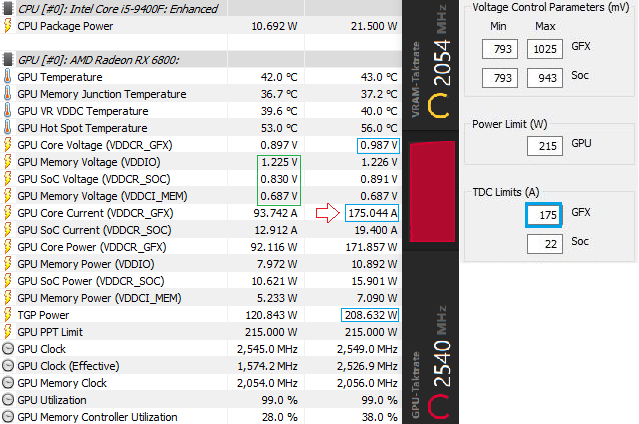Click clock icon of GPU Memory Clock
The width and height of the screenshot is (639, 424).
coord(8,383)
